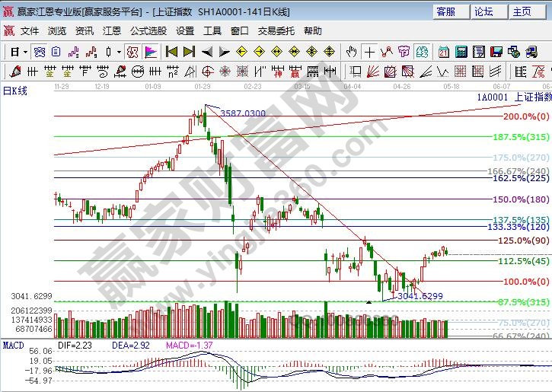The width and height of the screenshot is (552, 392).
Task: Click the 客服 button
Action: click(x=446, y=11)
